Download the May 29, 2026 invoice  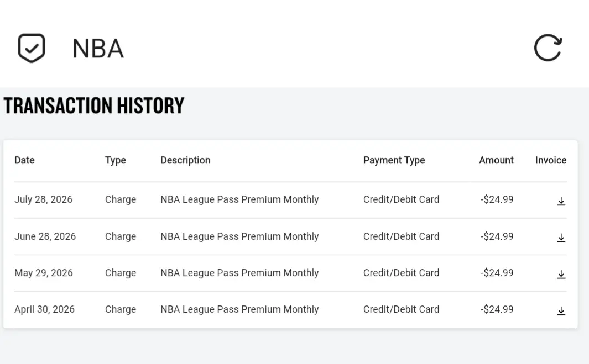click(561, 275)
